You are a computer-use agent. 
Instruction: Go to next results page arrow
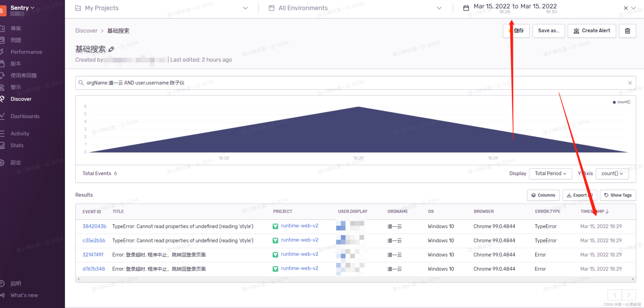click(628, 295)
